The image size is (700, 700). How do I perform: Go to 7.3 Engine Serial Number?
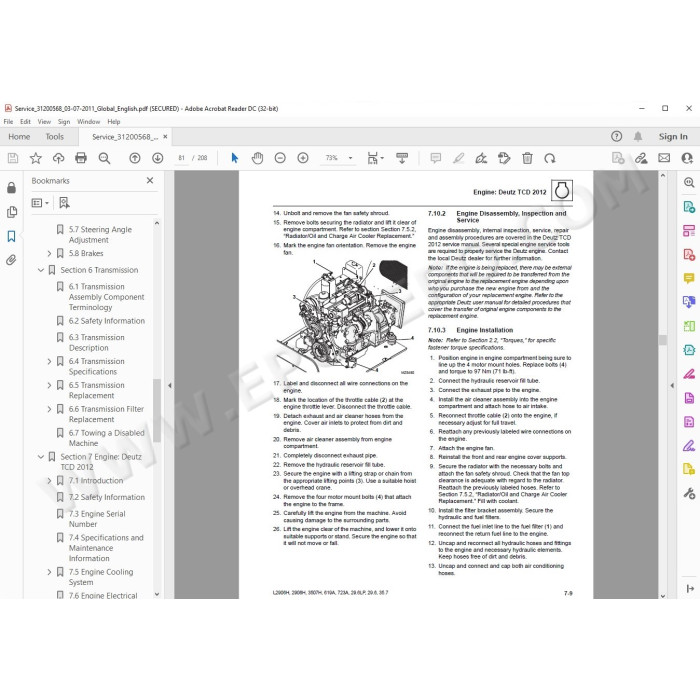[x=97, y=519]
